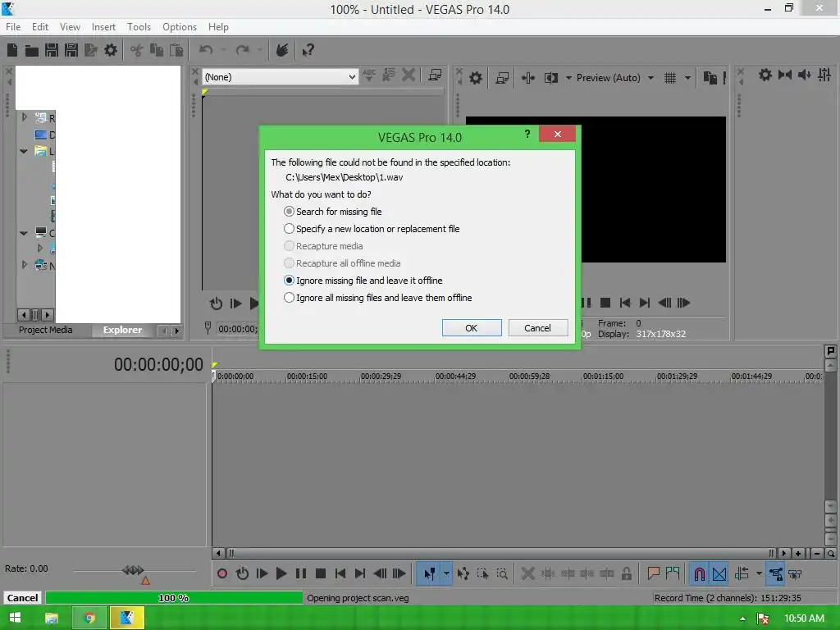Click the master bus mixer settings gear

coord(765,75)
